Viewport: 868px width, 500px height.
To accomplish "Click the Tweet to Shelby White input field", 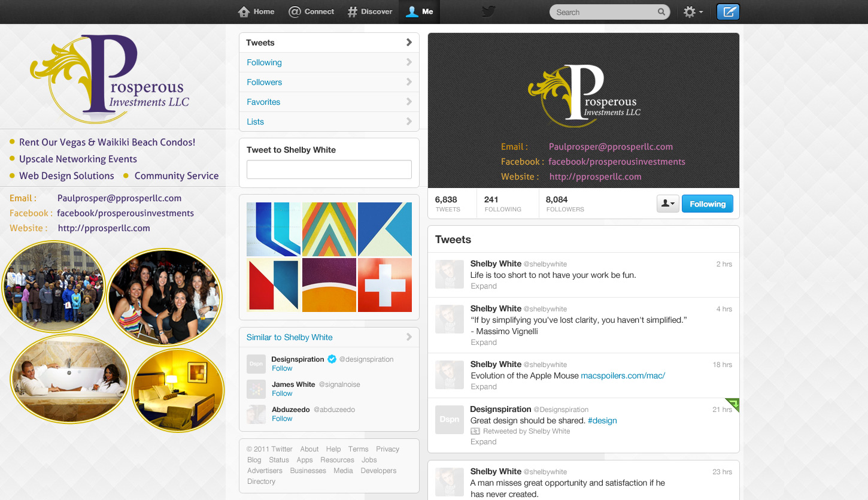I will (329, 169).
